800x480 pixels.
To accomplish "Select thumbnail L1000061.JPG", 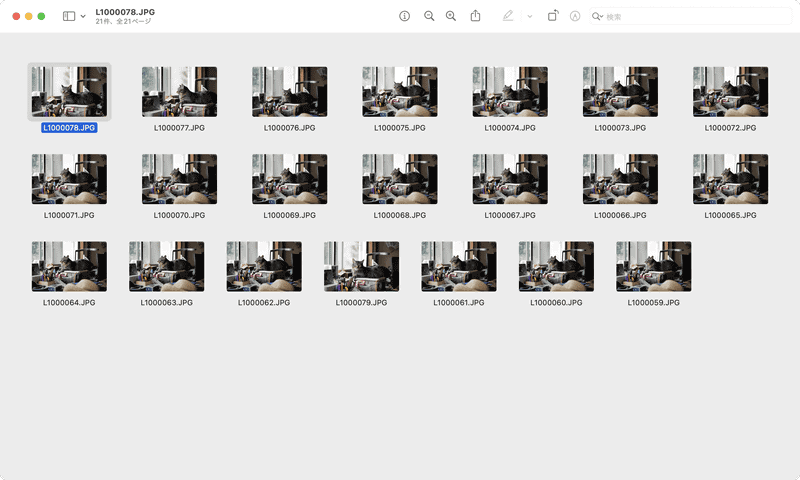I will click(x=459, y=267).
